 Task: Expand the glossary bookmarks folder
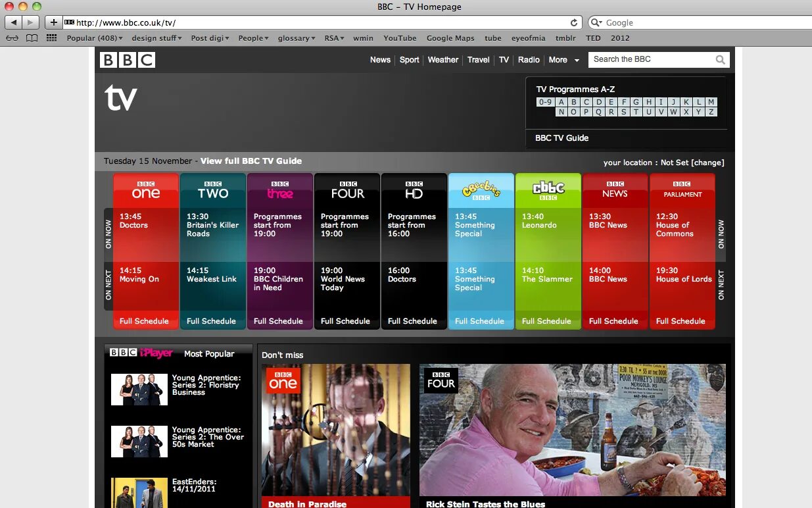297,38
